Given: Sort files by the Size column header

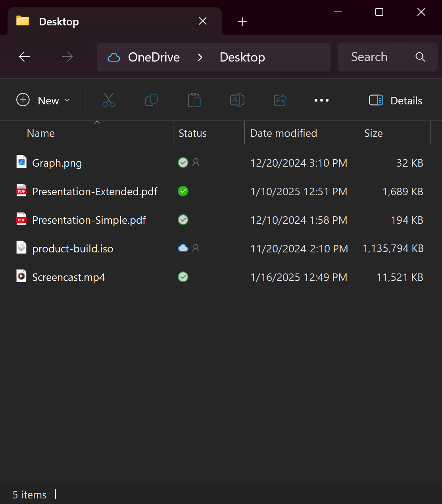Looking at the screenshot, I should (373, 133).
